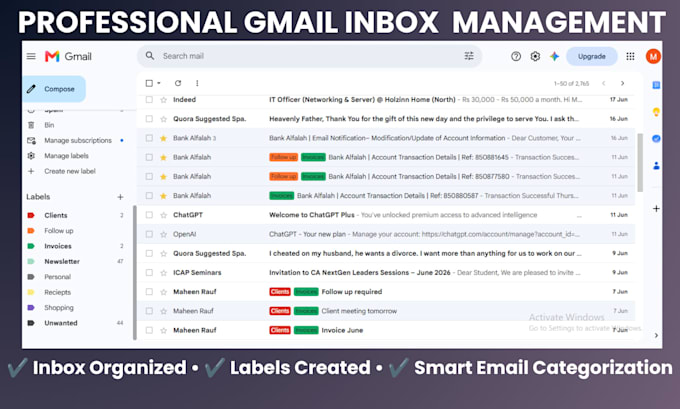This screenshot has width=680, height=409.
Task: Select the Indeed email checkbox
Action: coord(149,100)
